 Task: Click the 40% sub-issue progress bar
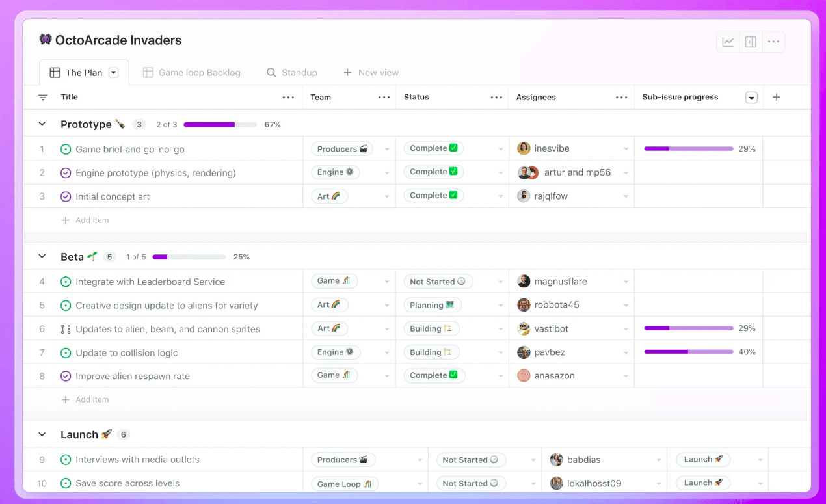click(x=689, y=352)
